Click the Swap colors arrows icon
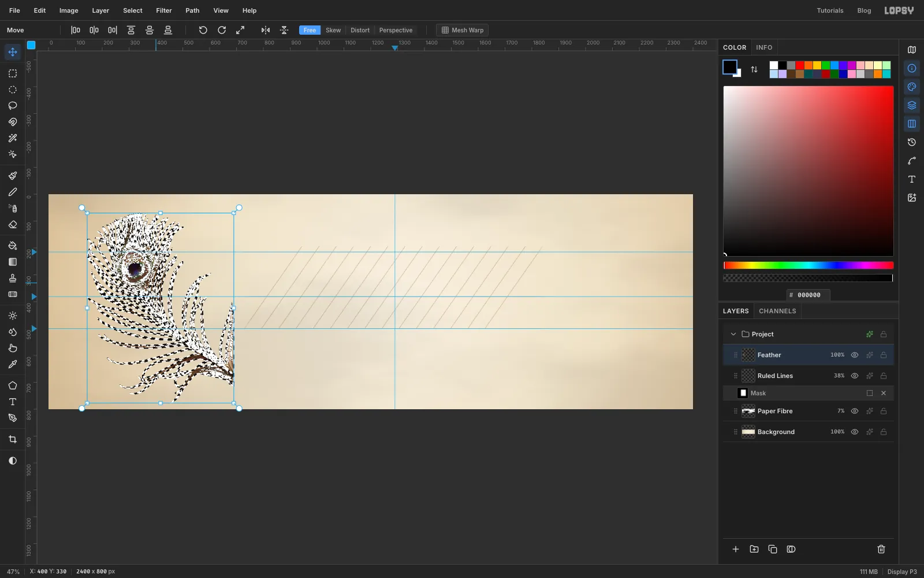 point(754,69)
